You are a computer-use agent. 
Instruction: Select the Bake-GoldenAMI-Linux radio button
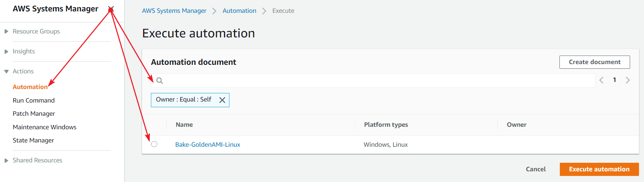pyautogui.click(x=154, y=144)
